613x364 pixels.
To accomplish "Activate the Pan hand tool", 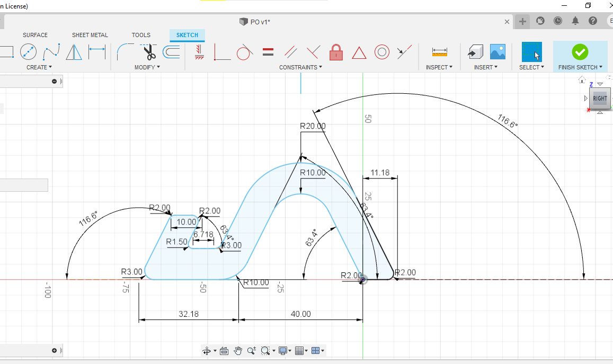I will click(x=238, y=351).
